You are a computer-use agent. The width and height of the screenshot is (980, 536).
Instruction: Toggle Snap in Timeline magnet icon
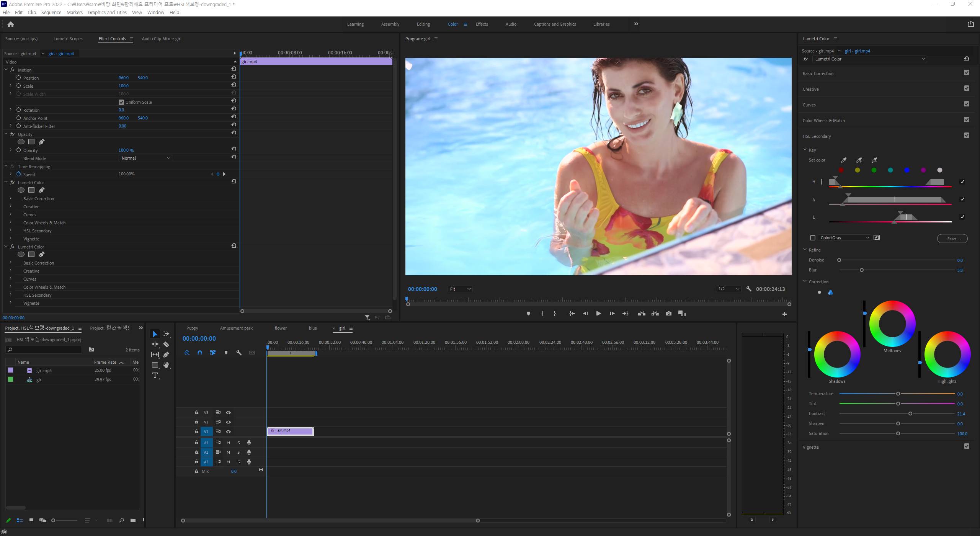(199, 353)
